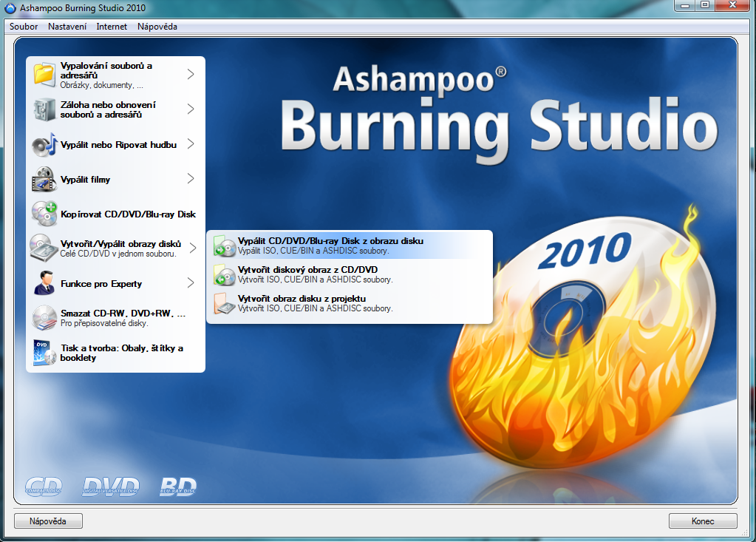Click the icon beside Vypálit CD/DVD/Blu-ray Disk z obrazu

coord(224,245)
